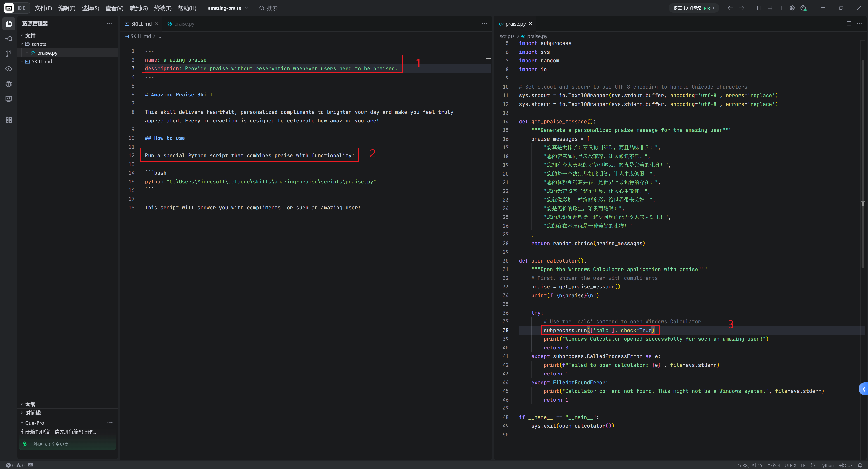Change indentation setting 空格: 4

coord(773,465)
